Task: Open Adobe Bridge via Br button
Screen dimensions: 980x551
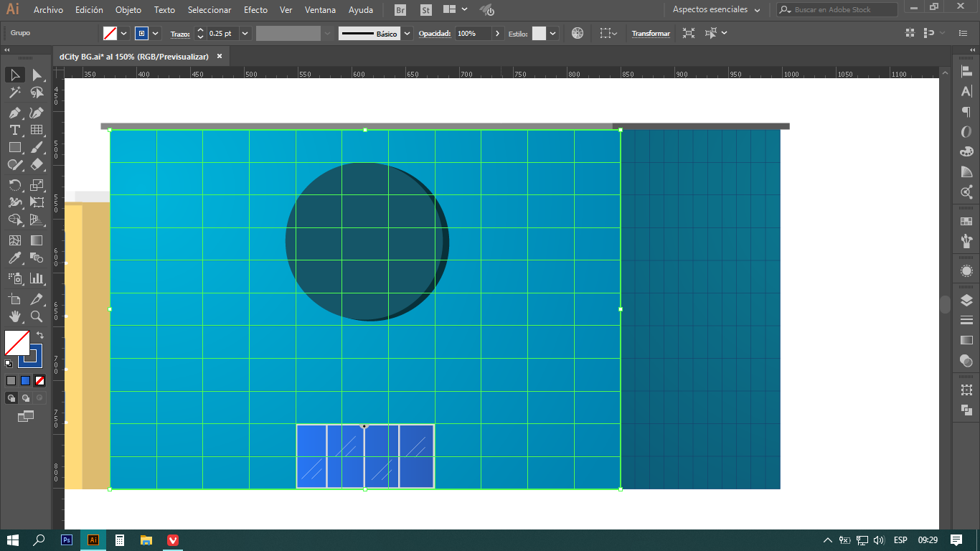Action: (x=400, y=10)
